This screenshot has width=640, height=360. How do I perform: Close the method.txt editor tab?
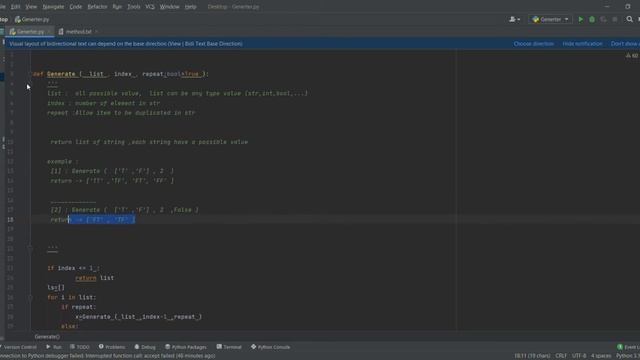coord(96,31)
